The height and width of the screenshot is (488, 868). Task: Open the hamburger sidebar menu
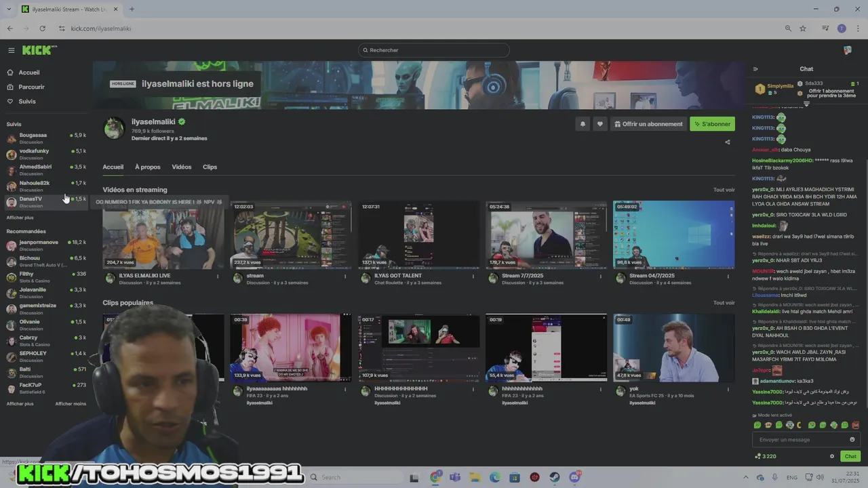click(x=11, y=50)
